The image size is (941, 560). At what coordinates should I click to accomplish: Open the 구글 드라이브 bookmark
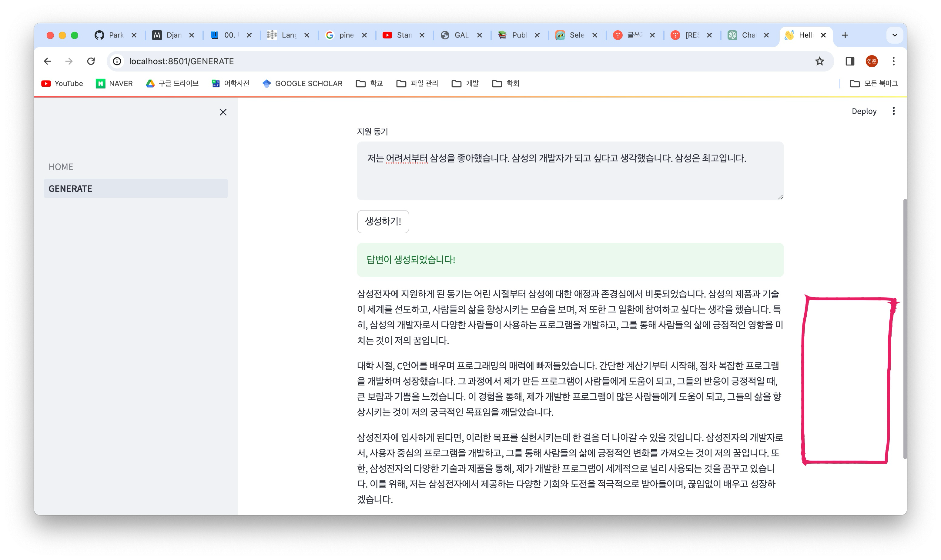click(x=172, y=83)
